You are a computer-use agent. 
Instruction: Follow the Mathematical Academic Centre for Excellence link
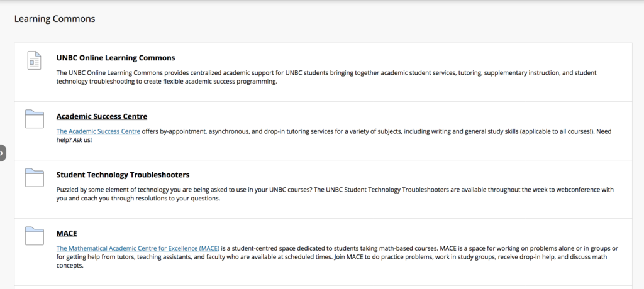coord(138,248)
